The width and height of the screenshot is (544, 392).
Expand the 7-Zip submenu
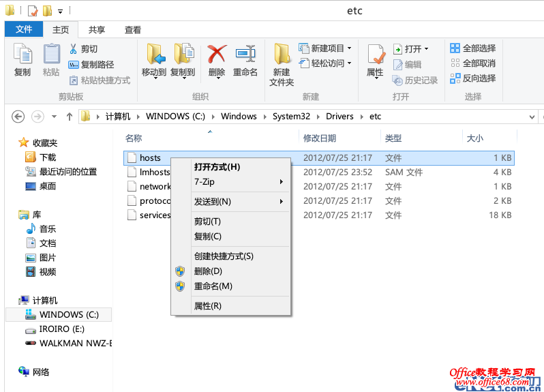click(x=230, y=181)
